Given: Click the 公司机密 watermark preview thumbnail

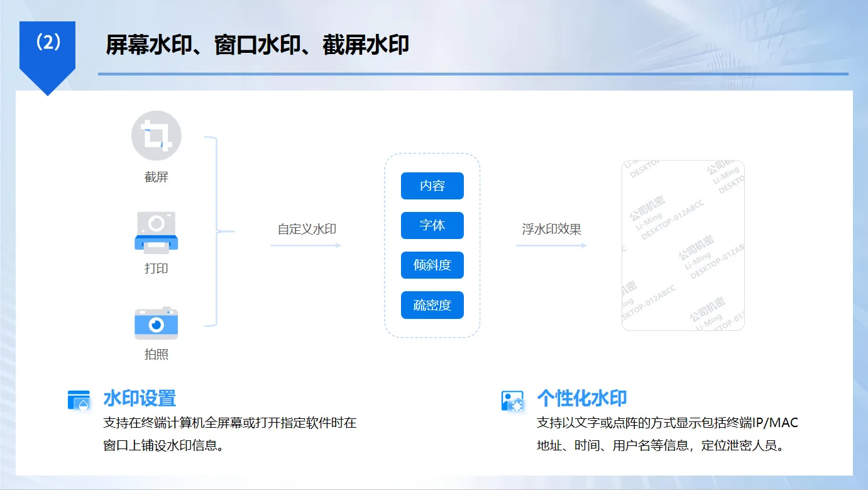Looking at the screenshot, I should pos(683,245).
